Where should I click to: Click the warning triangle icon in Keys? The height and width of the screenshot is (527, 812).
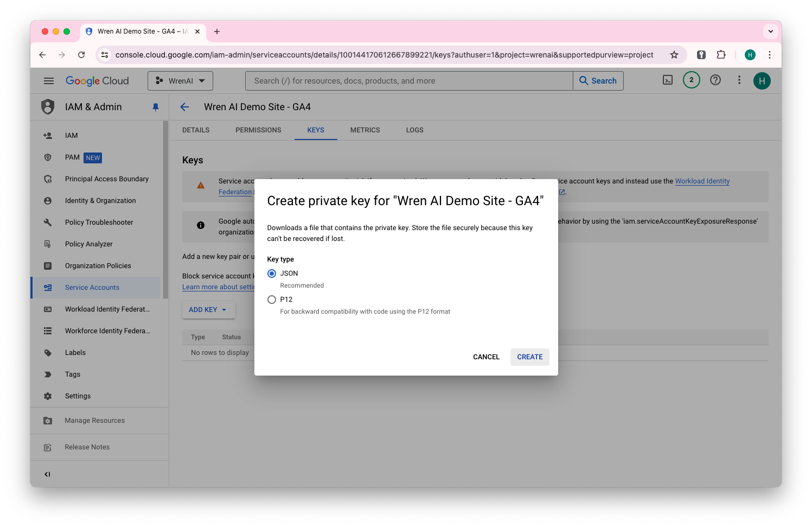coord(201,186)
